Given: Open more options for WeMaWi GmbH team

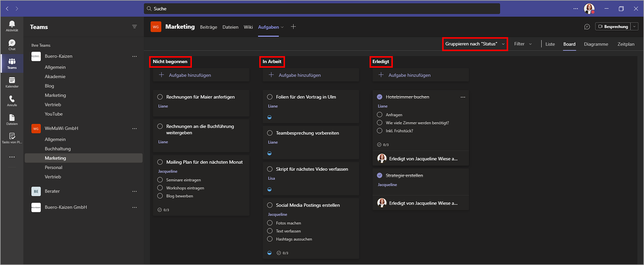Looking at the screenshot, I should tap(134, 128).
